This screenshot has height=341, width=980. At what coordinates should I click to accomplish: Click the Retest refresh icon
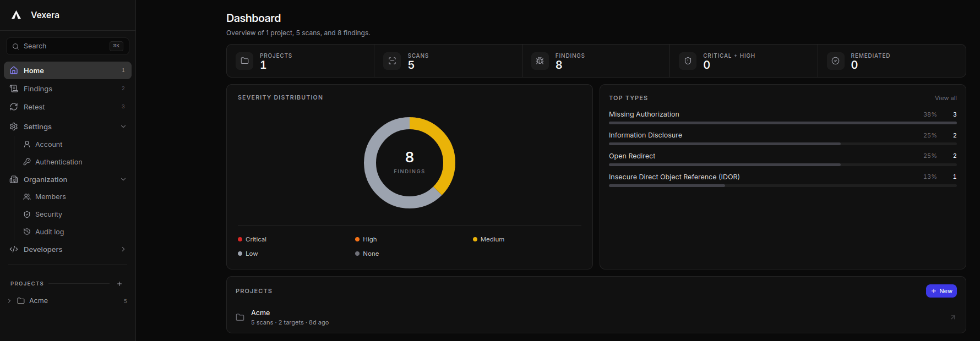click(x=14, y=107)
